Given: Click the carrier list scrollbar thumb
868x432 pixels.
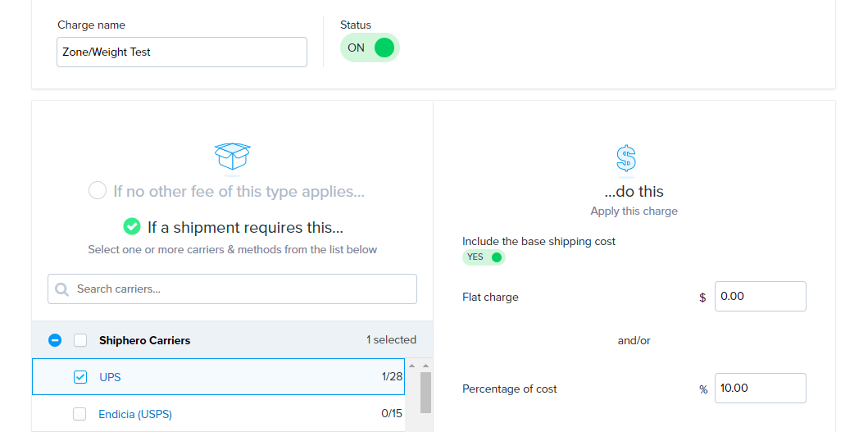Looking at the screenshot, I should (x=425, y=393).
